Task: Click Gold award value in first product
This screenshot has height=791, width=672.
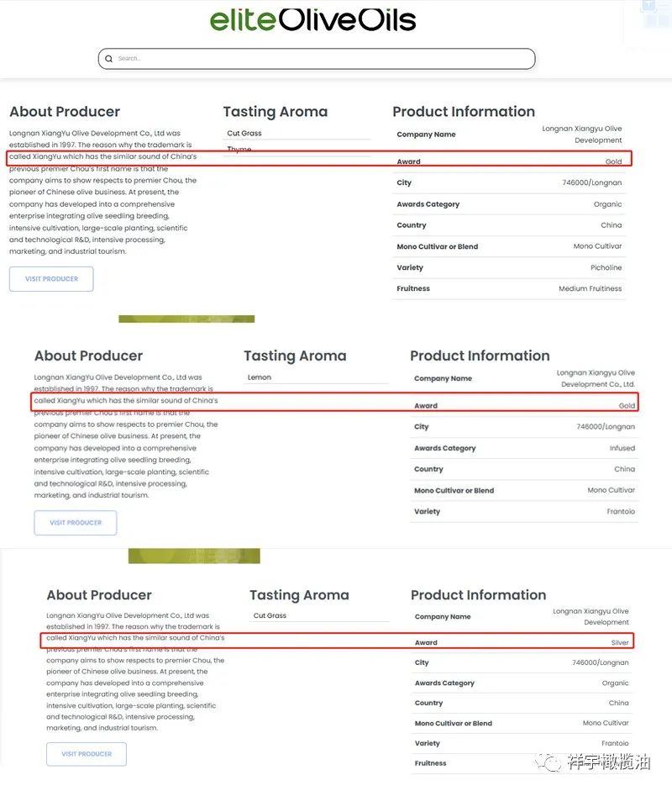Action: (613, 161)
